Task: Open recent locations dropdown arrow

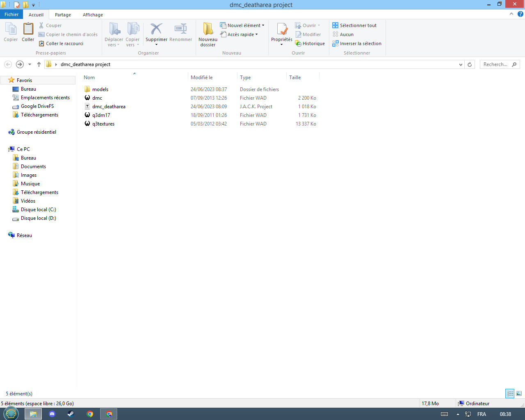Action: pos(30,64)
